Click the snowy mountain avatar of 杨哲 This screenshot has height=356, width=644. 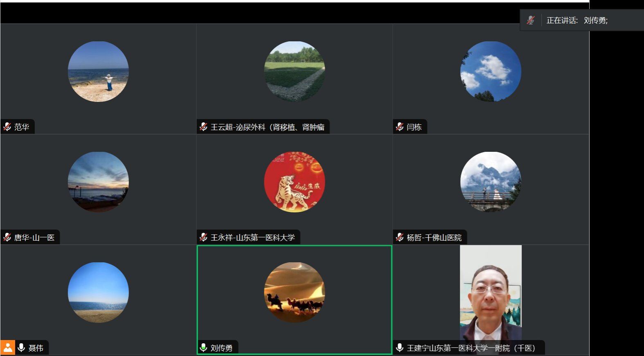click(x=491, y=182)
